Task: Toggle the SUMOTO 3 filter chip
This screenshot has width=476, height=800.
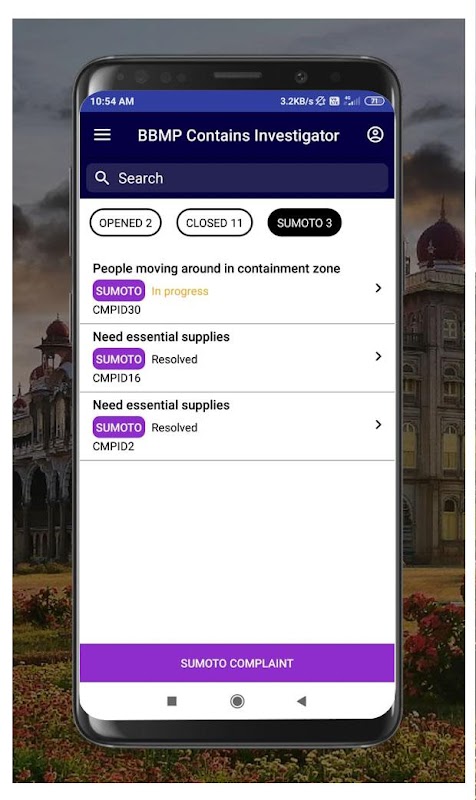Action: pyautogui.click(x=304, y=223)
